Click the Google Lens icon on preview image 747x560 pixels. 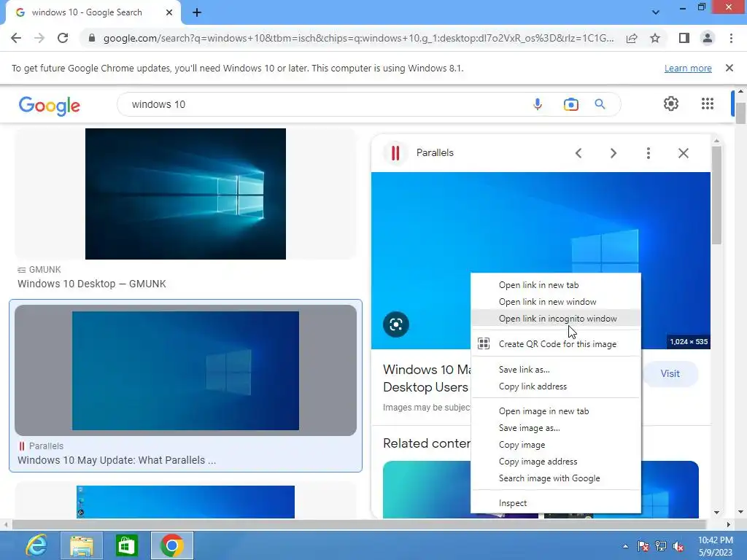396,324
